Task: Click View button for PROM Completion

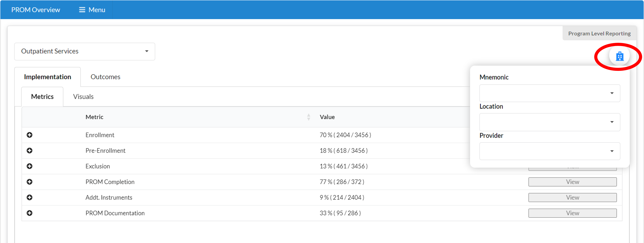Action: click(x=572, y=182)
